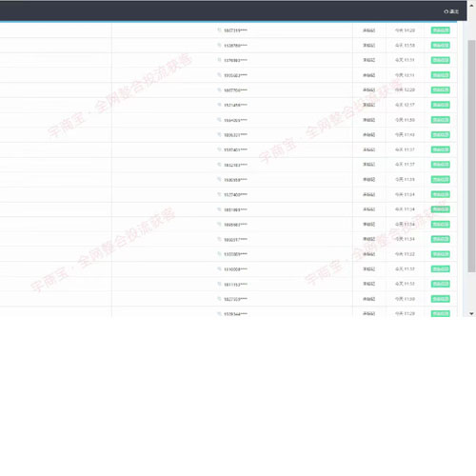This screenshot has height=476, width=476.
Task: Click phone icon beside 1333809****
Action: tap(219, 254)
